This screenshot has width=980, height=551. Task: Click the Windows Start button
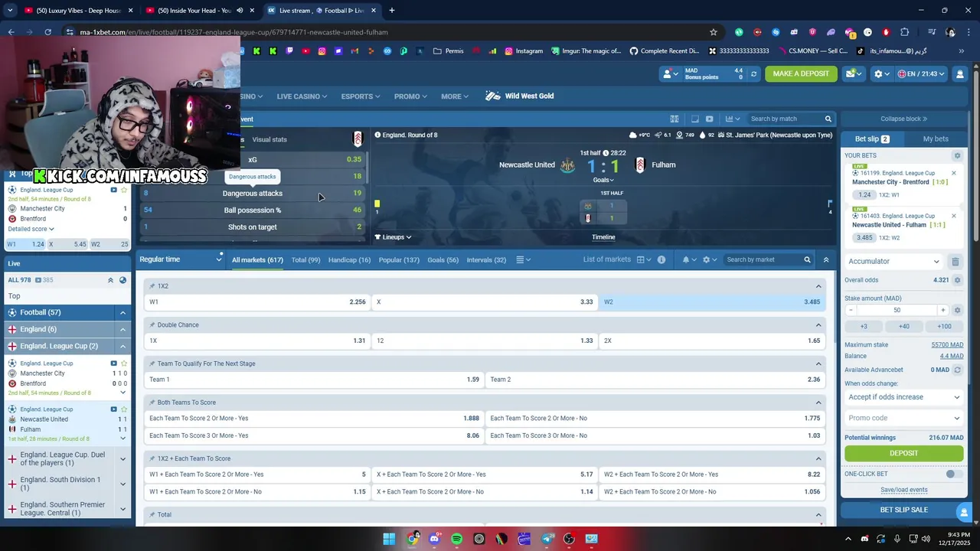389,539
